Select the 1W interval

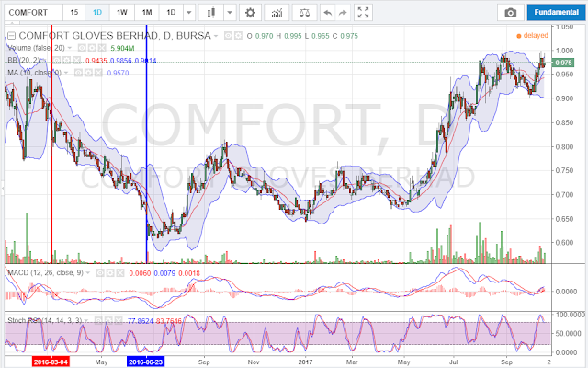122,12
